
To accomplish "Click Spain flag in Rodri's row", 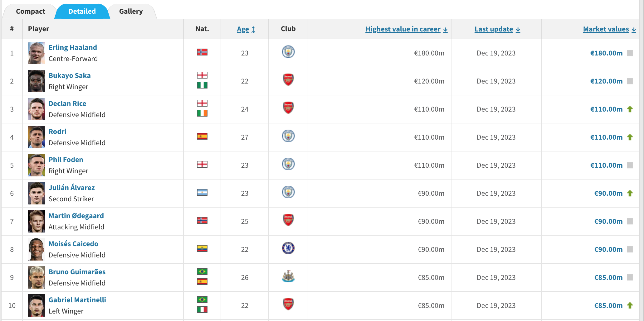I will [x=202, y=136].
